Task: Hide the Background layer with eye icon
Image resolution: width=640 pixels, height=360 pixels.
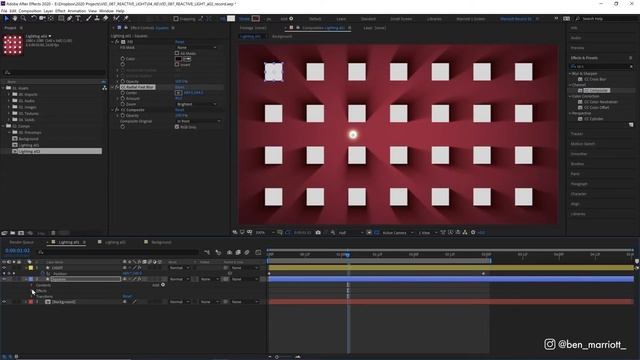Action: click(4, 302)
